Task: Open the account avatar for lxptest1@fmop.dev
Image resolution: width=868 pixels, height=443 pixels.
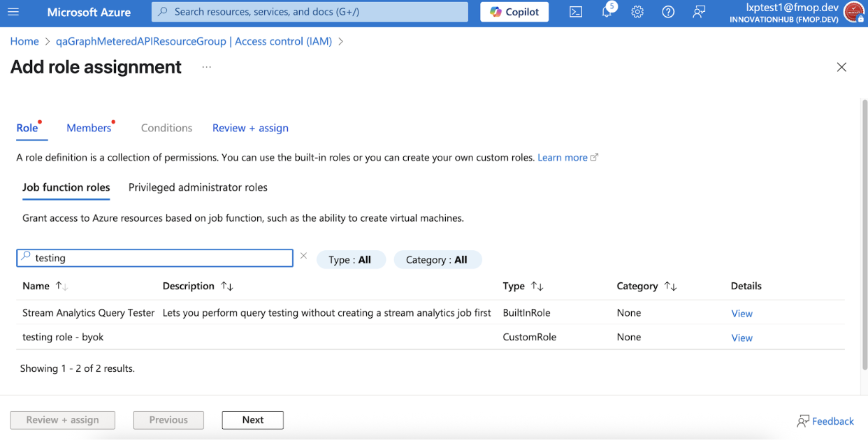Action: click(854, 12)
